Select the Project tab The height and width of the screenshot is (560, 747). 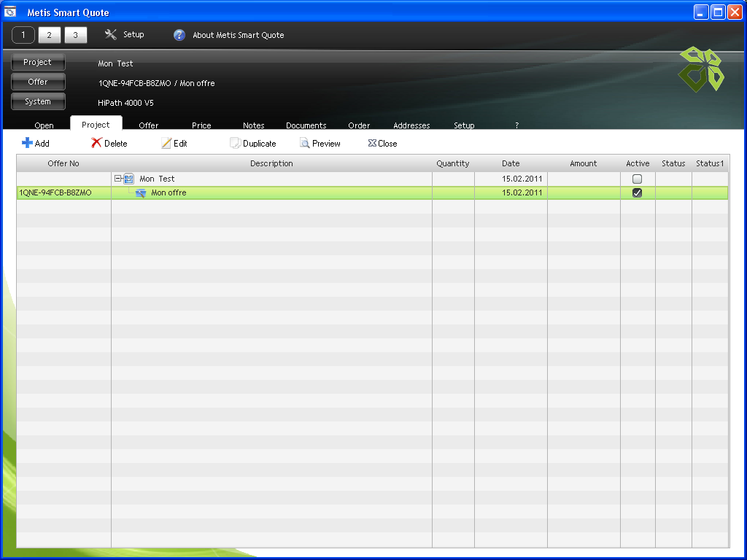(96, 124)
